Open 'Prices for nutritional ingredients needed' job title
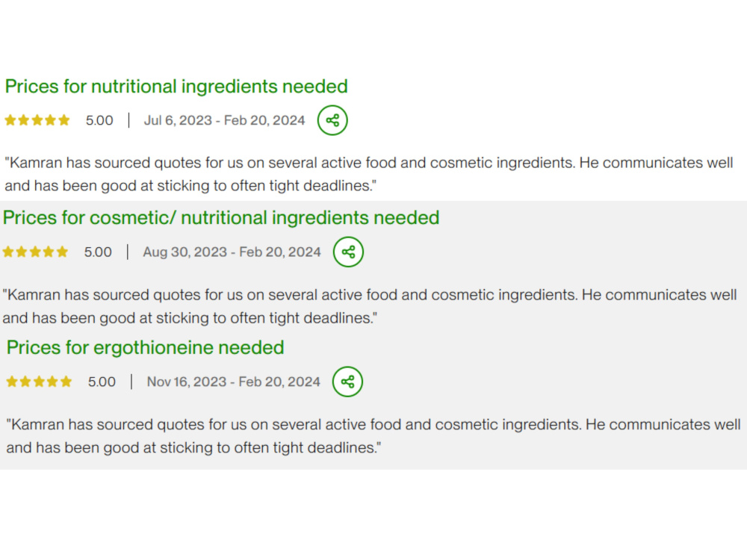 click(176, 87)
